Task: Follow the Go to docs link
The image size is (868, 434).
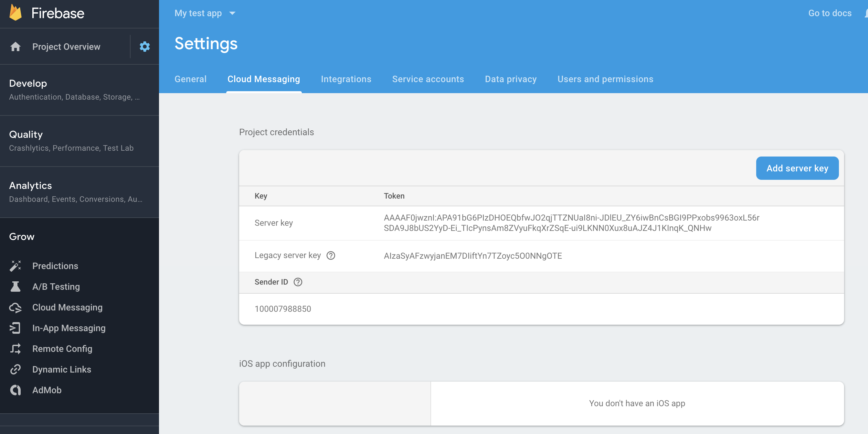Action: pos(830,13)
